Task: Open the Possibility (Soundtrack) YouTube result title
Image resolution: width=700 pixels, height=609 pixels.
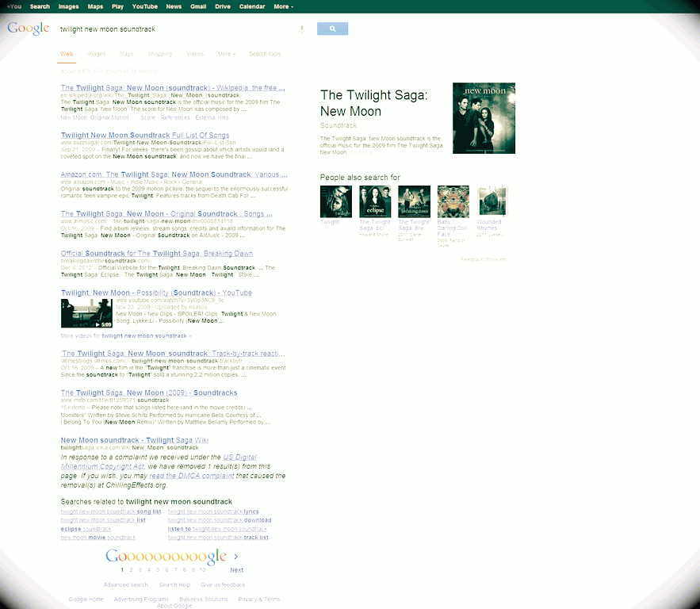Action: 157,293
